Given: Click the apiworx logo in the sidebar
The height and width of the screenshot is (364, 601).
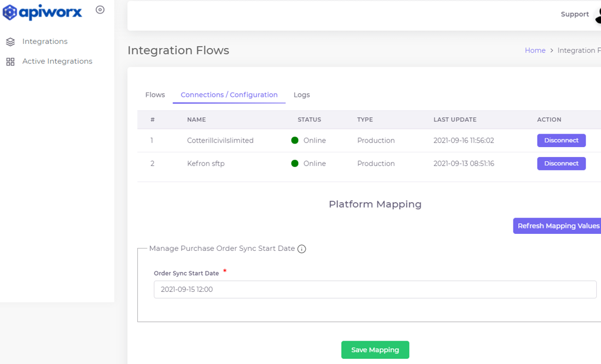Looking at the screenshot, I should point(41,12).
